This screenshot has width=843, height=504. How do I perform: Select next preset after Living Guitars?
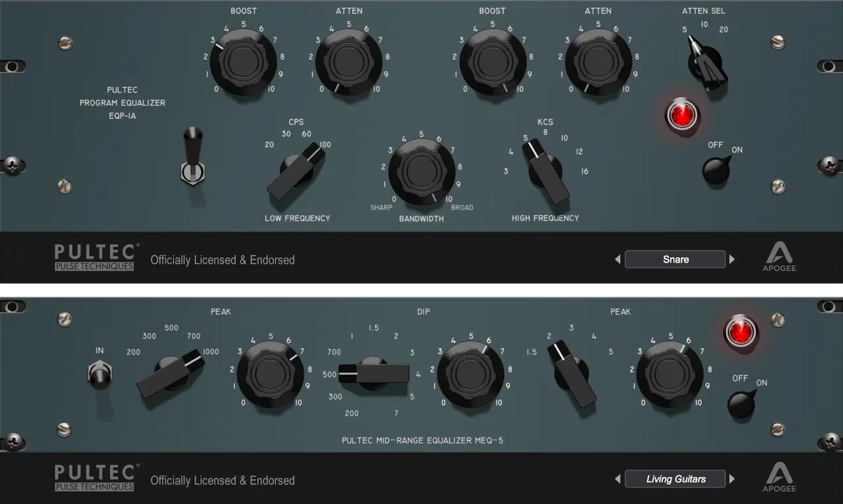[732, 480]
